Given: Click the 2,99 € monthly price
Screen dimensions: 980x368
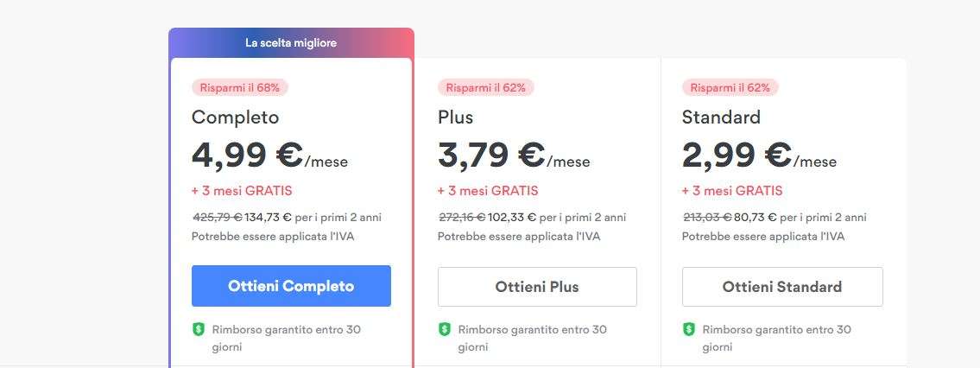Looking at the screenshot, I should click(x=737, y=155).
